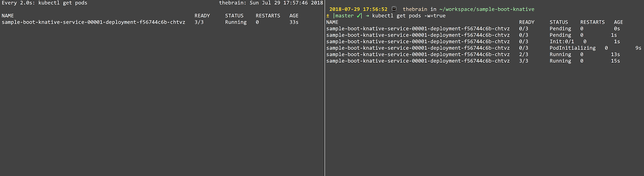Click the prompt arrow before kubectl command

pos(367,16)
